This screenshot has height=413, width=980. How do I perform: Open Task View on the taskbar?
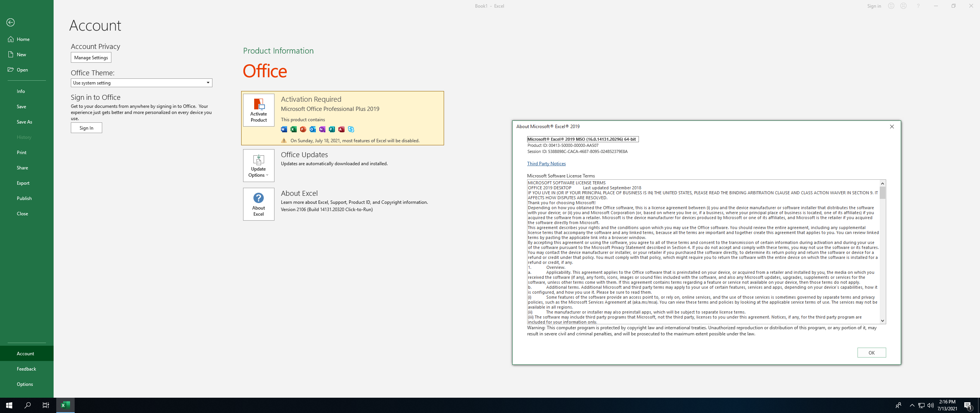click(x=46, y=405)
